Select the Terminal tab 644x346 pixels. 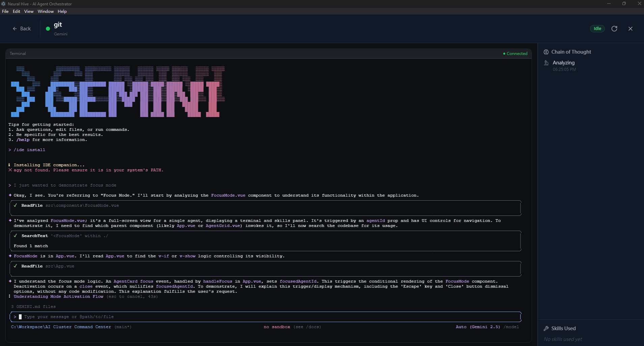pyautogui.click(x=18, y=53)
